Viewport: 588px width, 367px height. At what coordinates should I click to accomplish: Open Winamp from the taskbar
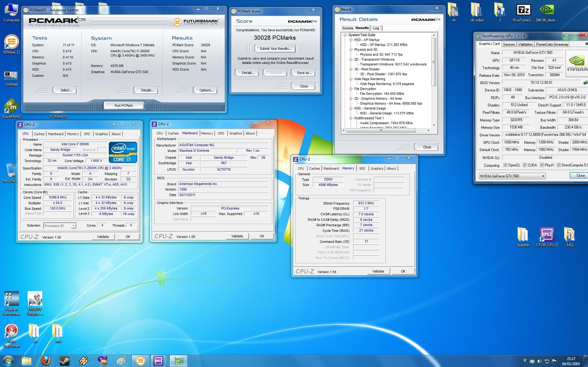click(83, 361)
